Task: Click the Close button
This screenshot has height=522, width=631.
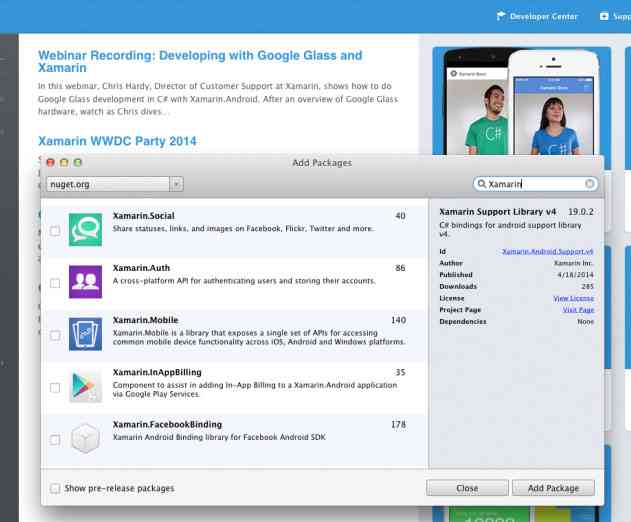Action: (467, 488)
